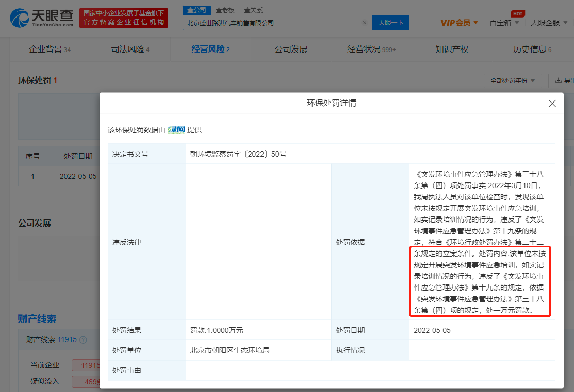Screen dimensions: 574x392
Task: Click the 公司发展 section heading on page
Action: tap(35, 223)
